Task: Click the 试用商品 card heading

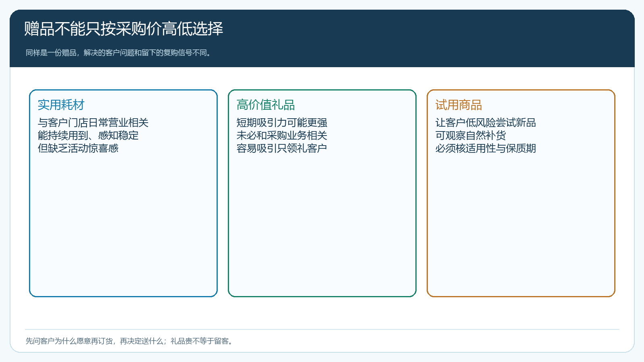Action: point(459,105)
